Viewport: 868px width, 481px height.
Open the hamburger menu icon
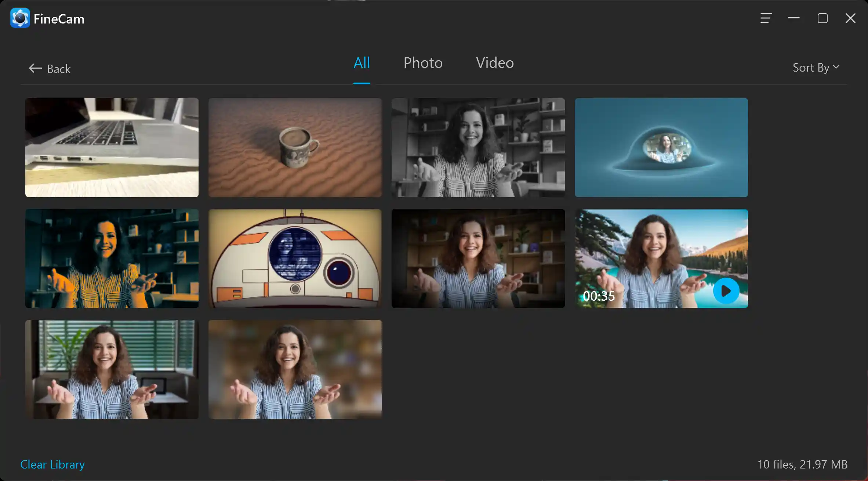tap(766, 18)
